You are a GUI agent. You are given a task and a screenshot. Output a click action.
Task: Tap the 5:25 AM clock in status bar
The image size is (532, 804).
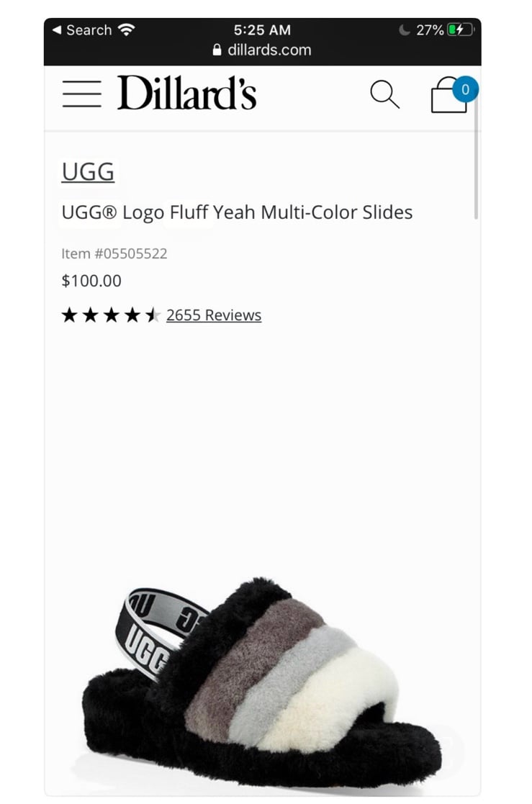tap(262, 30)
